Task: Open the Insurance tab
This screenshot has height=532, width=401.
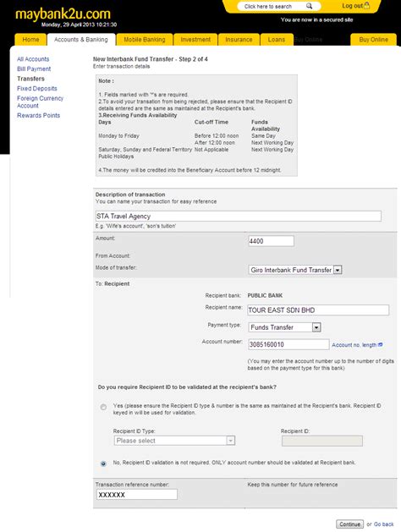Action: (239, 40)
